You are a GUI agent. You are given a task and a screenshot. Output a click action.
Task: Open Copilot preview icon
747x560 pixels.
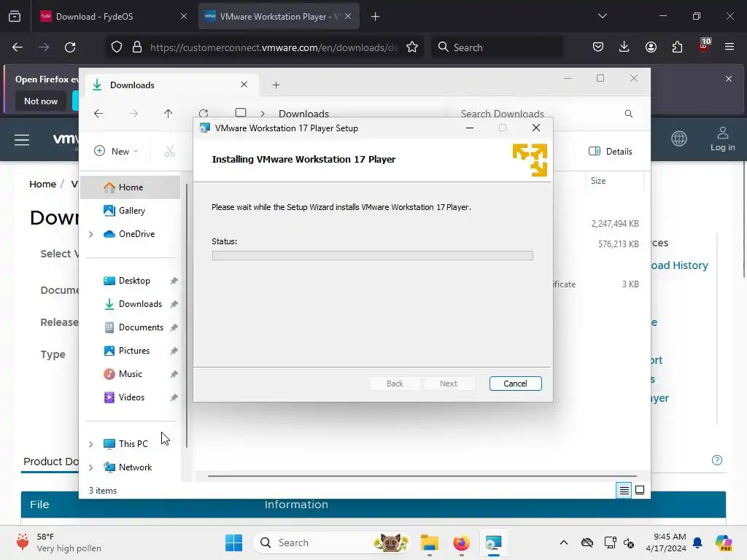[x=723, y=542]
